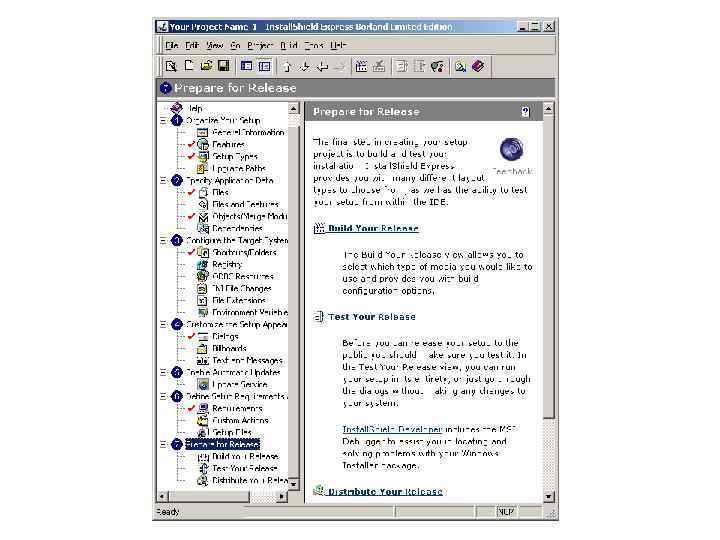Image resolution: width=720 pixels, height=540 pixels.
Task: Open Billboards tree item
Action: click(229, 348)
